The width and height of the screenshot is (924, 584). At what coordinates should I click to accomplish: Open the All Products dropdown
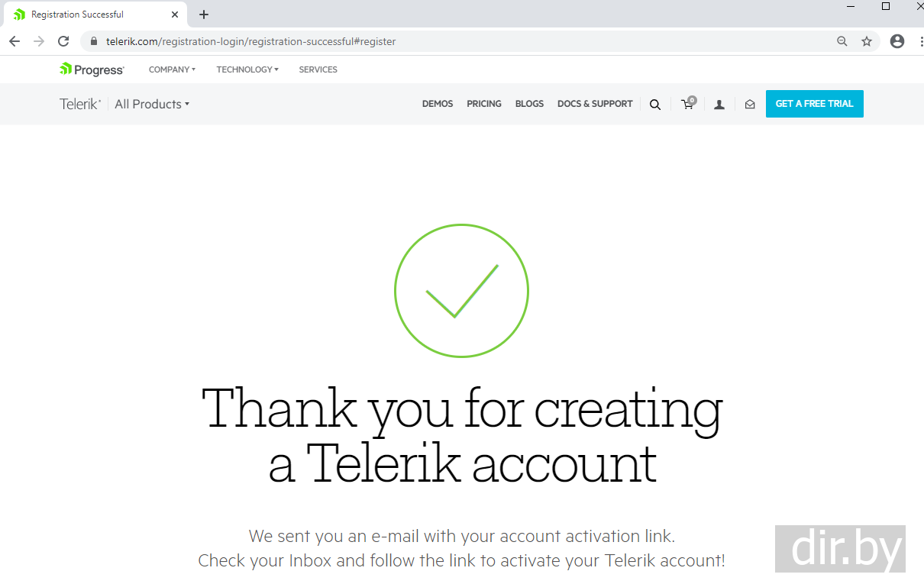point(152,104)
